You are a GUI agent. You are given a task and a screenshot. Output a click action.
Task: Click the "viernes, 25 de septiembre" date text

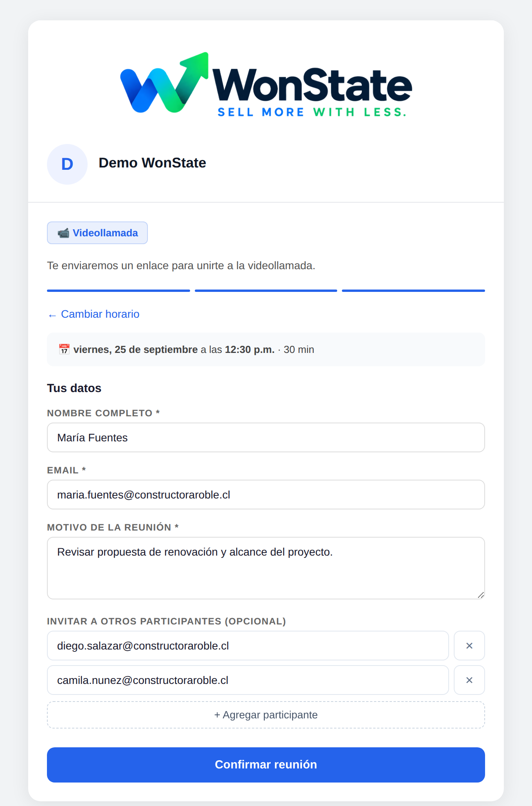(135, 349)
